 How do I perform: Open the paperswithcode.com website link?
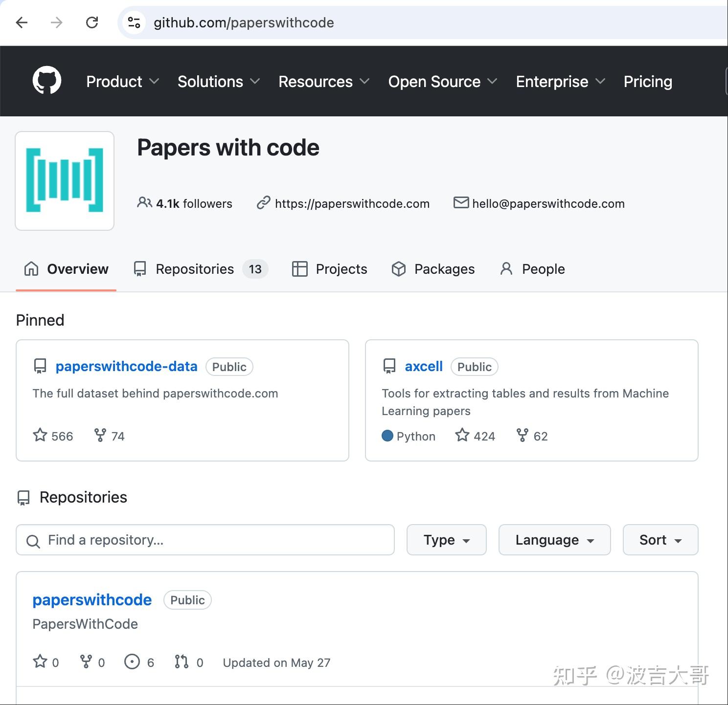[352, 203]
